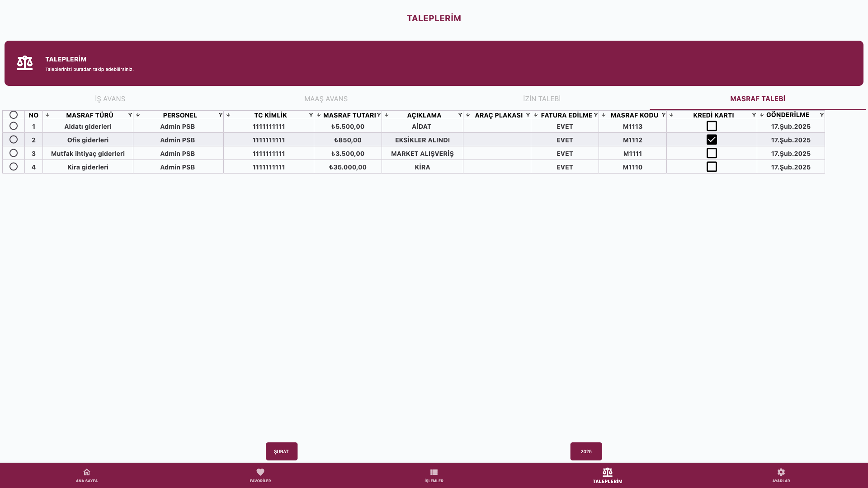Check Kredi Kartı box for Aidatı giderleri

pyautogui.click(x=712, y=126)
